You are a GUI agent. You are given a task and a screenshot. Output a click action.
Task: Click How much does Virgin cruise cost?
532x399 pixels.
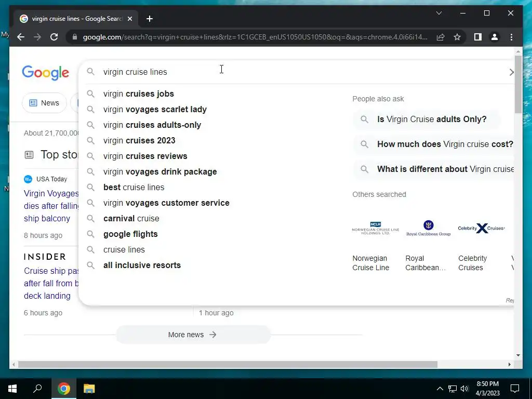(x=434, y=144)
